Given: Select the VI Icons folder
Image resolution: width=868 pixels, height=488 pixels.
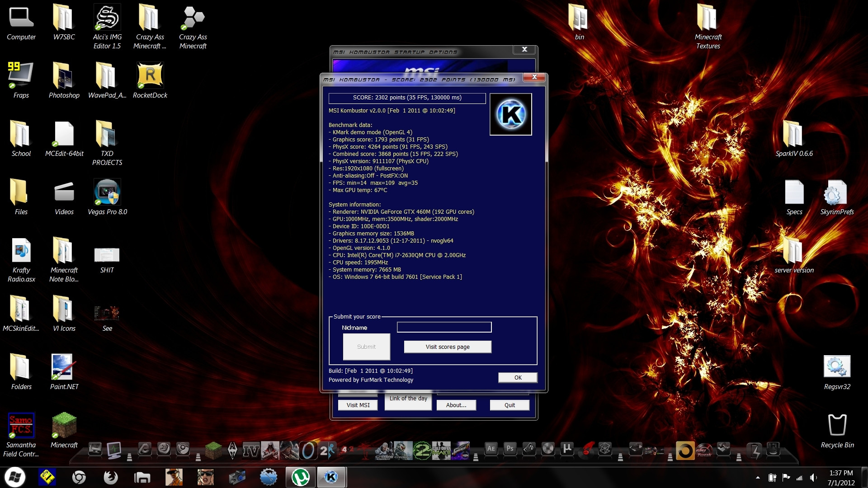Looking at the screenshot, I should click(64, 313).
